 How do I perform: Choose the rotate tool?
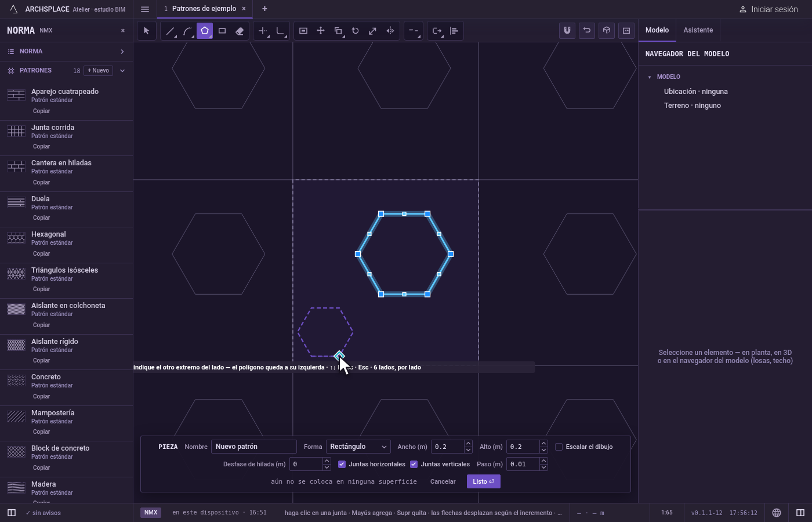[x=356, y=31]
